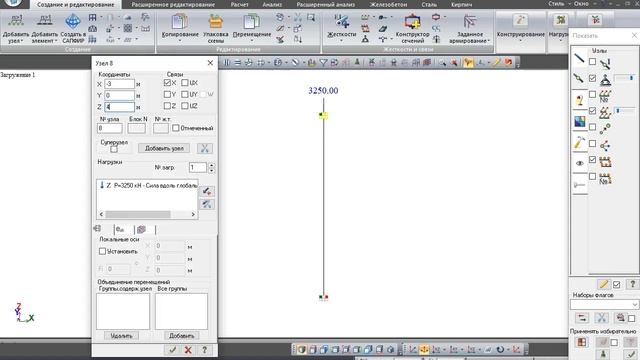Click the Добавить узел ribbon icon

[16, 22]
